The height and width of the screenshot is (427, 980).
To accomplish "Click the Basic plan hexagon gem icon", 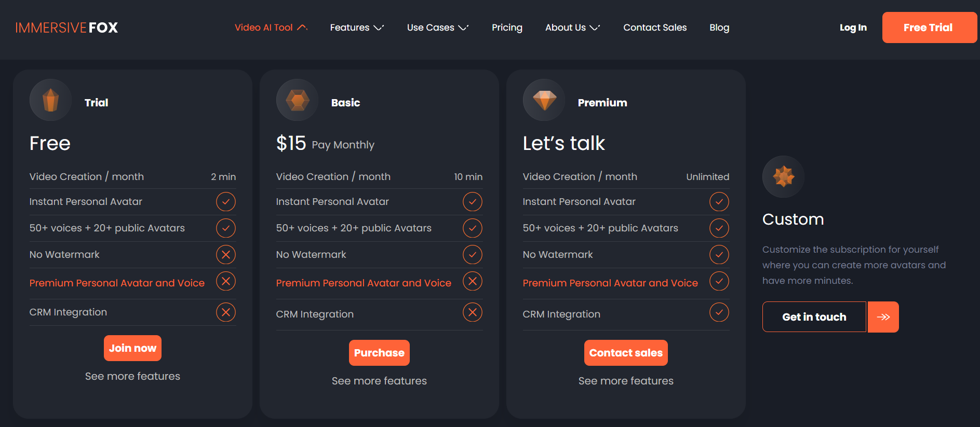I will (297, 100).
